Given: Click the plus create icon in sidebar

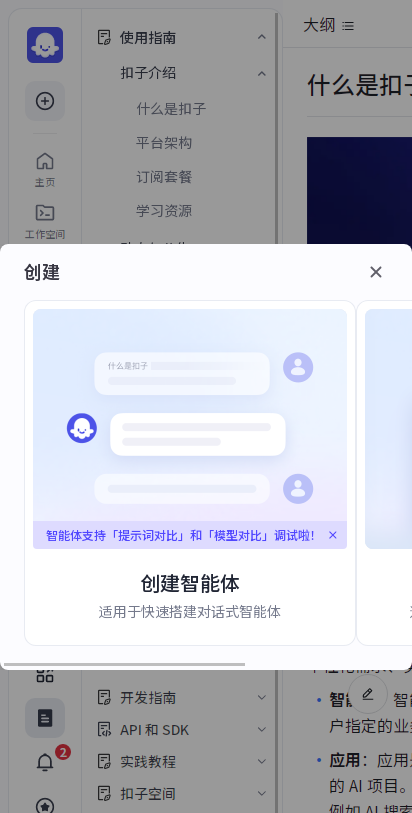Looking at the screenshot, I should pyautogui.click(x=45, y=101).
